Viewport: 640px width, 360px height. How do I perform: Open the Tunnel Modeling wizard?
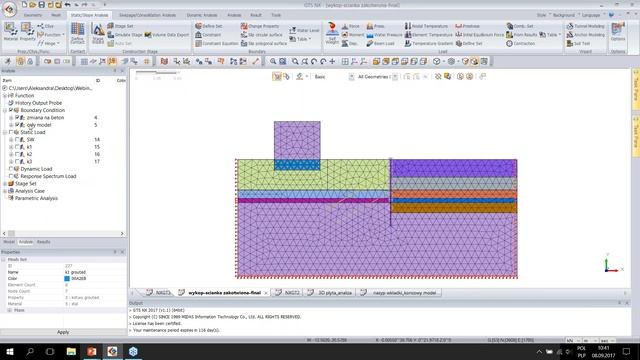[585, 26]
